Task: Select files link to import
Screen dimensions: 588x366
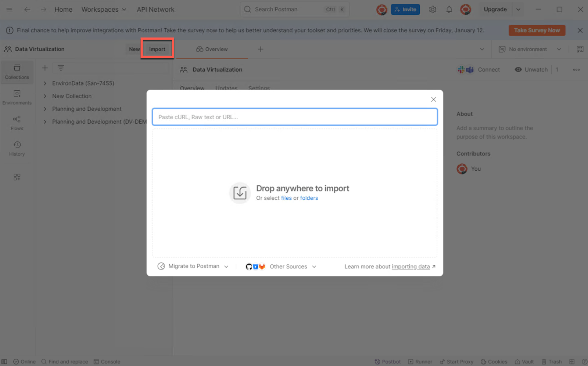Action: pos(286,198)
